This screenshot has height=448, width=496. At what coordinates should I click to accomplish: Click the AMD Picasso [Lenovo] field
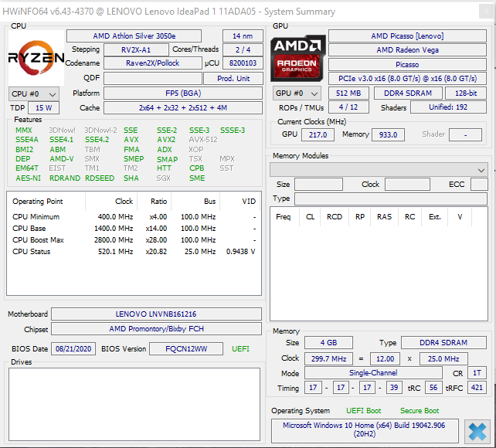(407, 36)
